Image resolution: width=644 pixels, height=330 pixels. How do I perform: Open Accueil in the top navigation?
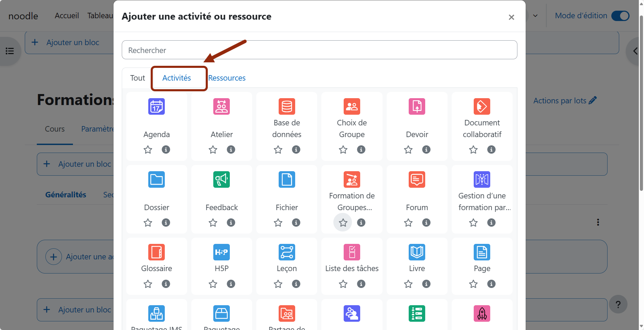point(67,16)
